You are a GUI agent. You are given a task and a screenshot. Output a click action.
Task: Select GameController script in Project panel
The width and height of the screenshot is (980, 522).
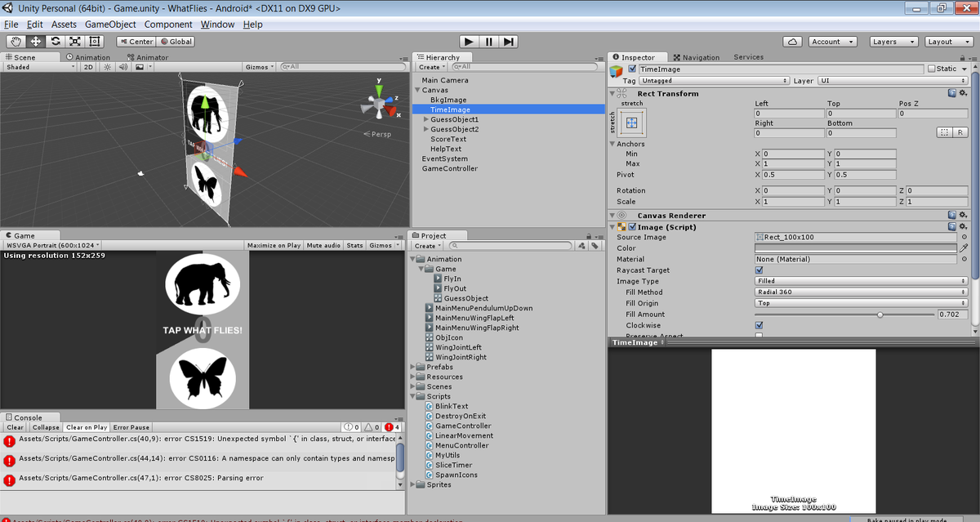[463, 426]
